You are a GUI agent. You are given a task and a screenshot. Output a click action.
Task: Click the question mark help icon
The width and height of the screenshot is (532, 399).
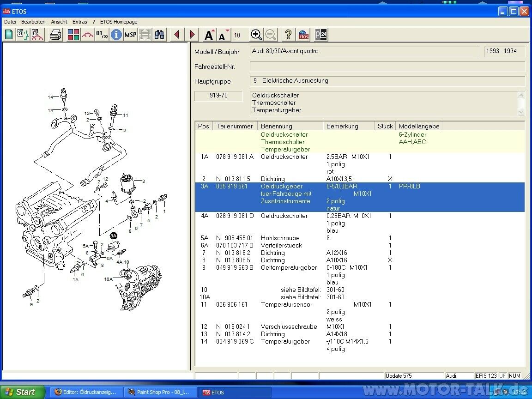[288, 35]
